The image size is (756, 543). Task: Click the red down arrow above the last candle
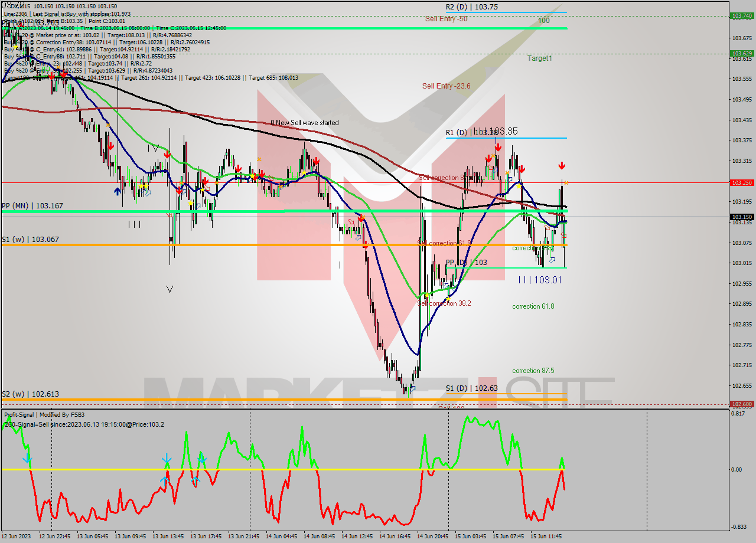[x=562, y=166]
